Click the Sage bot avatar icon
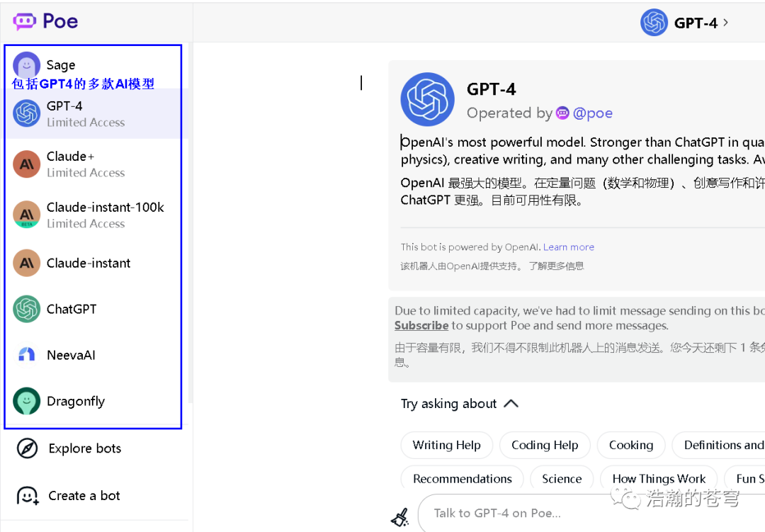This screenshot has height=532, width=765. (x=27, y=66)
